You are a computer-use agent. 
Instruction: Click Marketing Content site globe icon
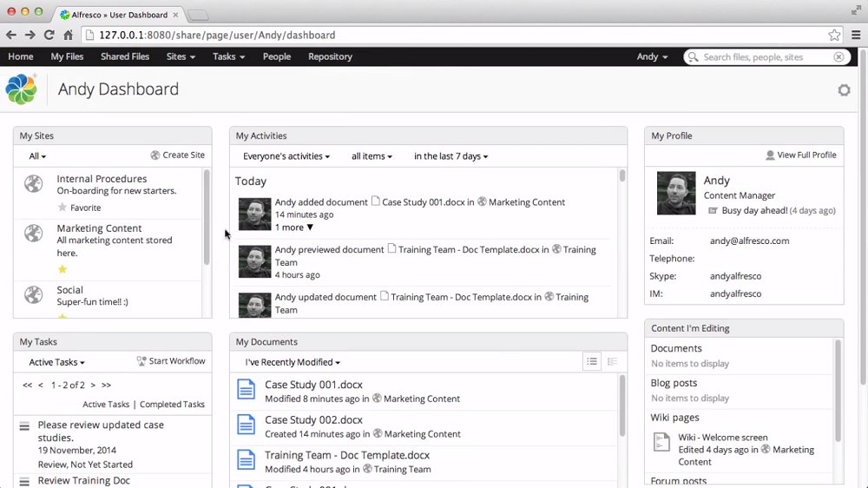point(33,234)
